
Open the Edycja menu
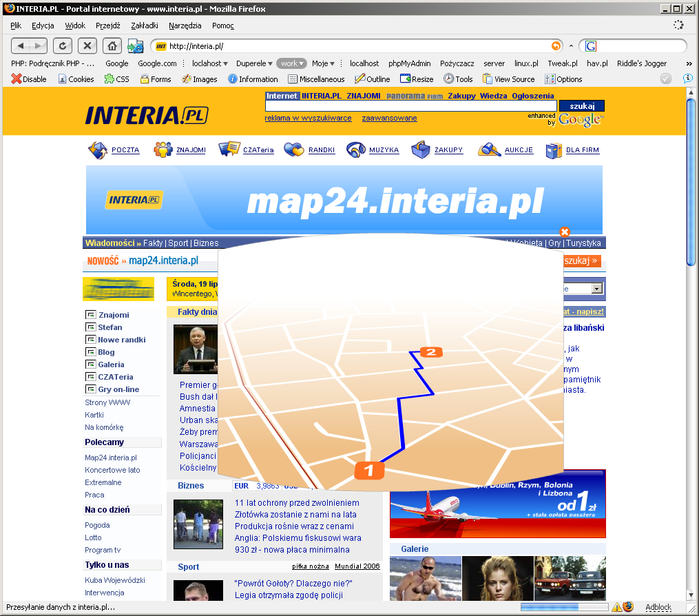tap(43, 25)
